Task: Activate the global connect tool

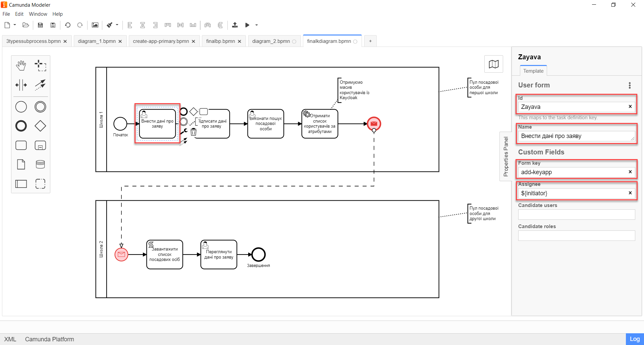Action: (40, 85)
